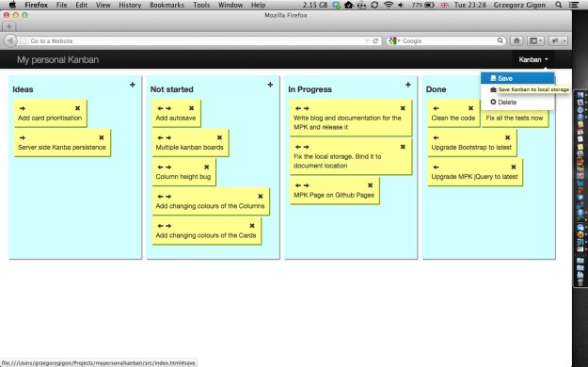Click the volume icon in menu bar
Viewport: 588px width, 367px height.
pos(401,5)
